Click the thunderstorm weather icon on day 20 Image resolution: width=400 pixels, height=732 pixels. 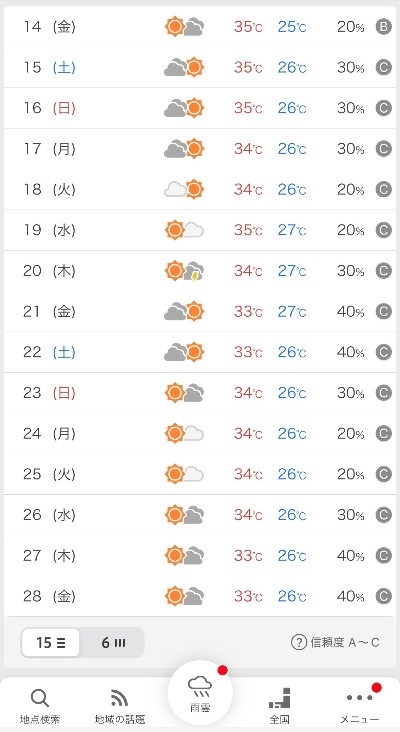184,271
